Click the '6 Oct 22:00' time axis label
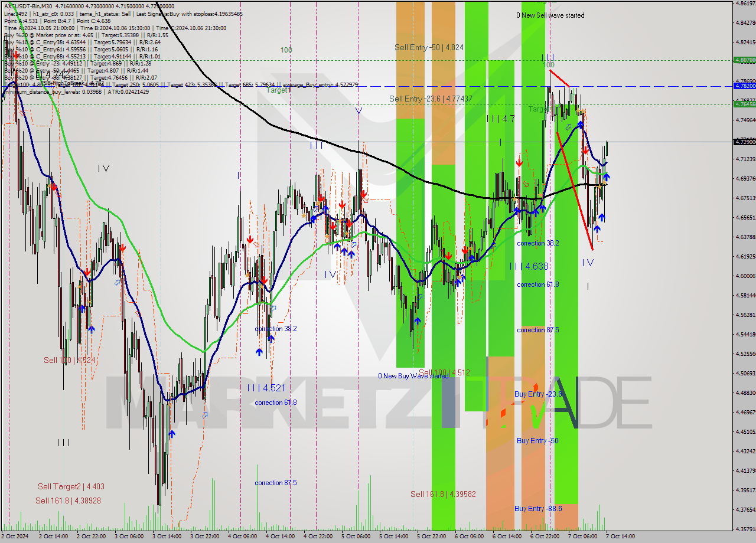Screen dimensions: 756x543 tap(545, 537)
